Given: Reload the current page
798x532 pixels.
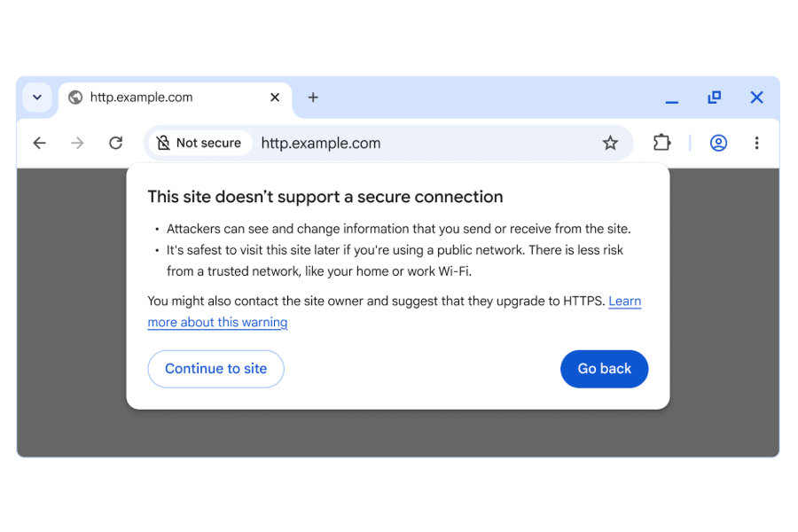Looking at the screenshot, I should [115, 142].
